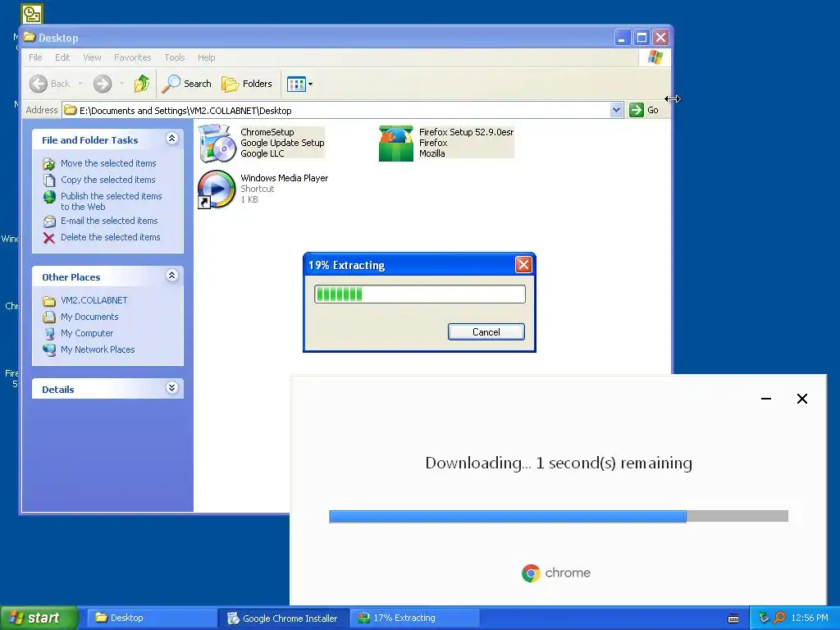
Task: Click Publish the selected items to the Web
Action: click(111, 202)
